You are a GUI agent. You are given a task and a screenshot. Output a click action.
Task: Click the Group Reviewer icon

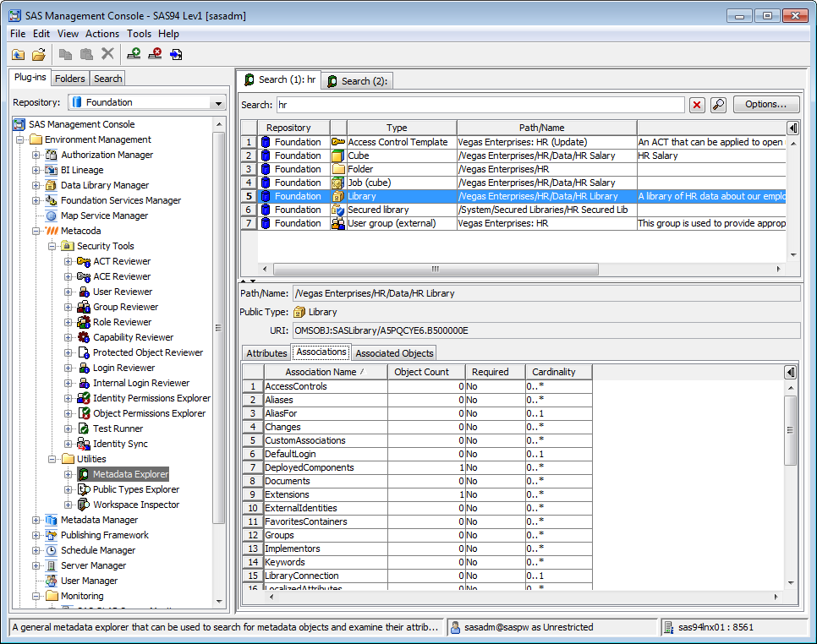pos(84,307)
